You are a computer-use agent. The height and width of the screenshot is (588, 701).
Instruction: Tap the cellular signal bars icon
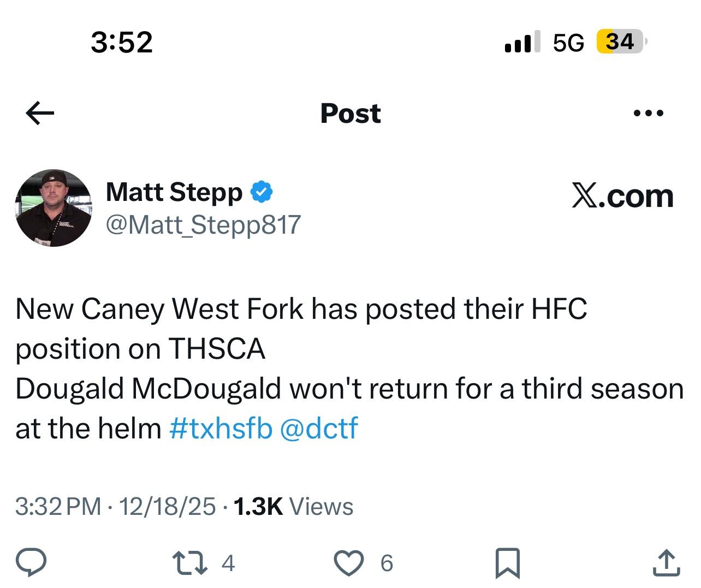point(522,42)
